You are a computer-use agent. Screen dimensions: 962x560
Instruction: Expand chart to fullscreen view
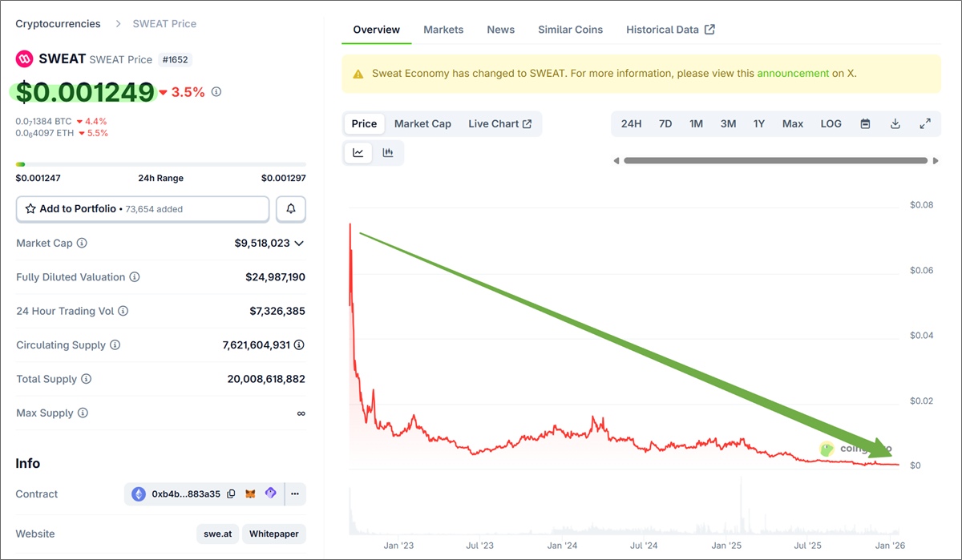925,123
